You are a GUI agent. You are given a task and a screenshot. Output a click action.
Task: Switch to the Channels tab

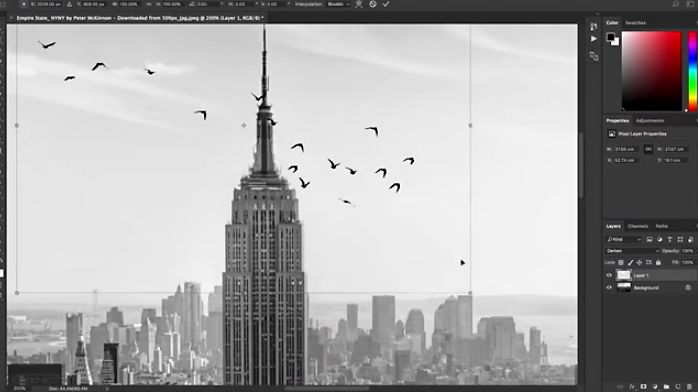(x=637, y=226)
